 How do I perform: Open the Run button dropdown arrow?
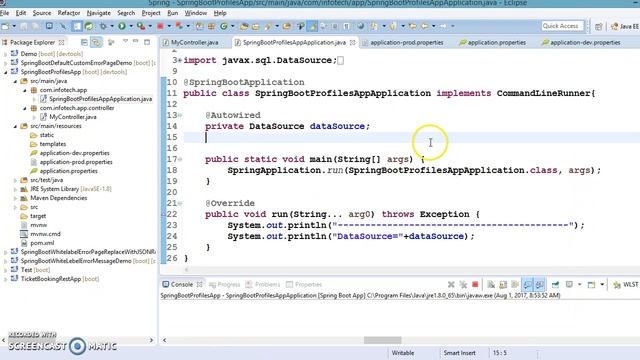[131, 26]
